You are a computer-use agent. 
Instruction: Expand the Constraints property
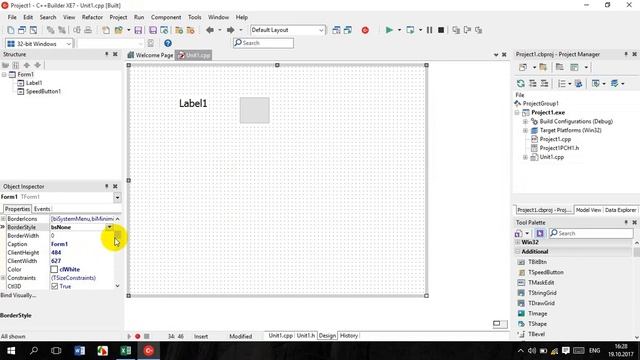pos(3,278)
